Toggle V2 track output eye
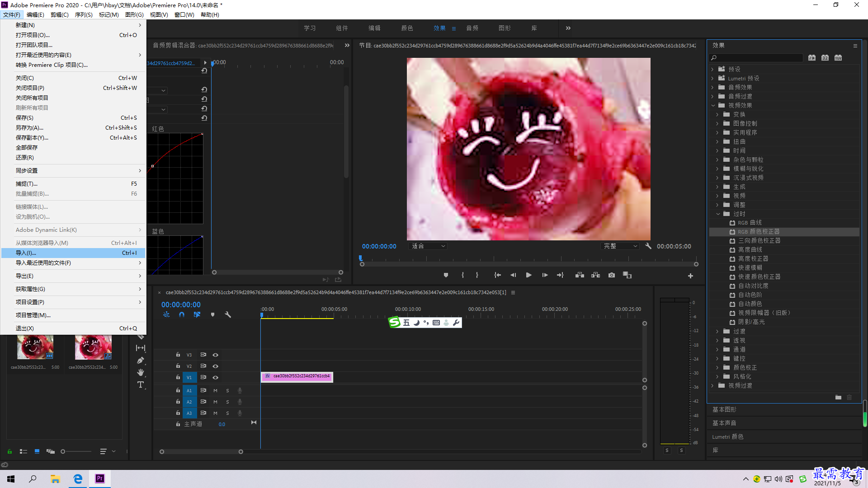The width and height of the screenshot is (868, 488). coord(216,366)
